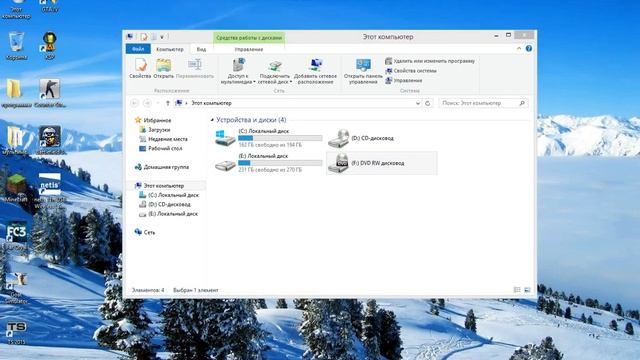Click Выбран 1 элемент in the status bar
Viewport: 640px width, 360px height.
[196, 290]
